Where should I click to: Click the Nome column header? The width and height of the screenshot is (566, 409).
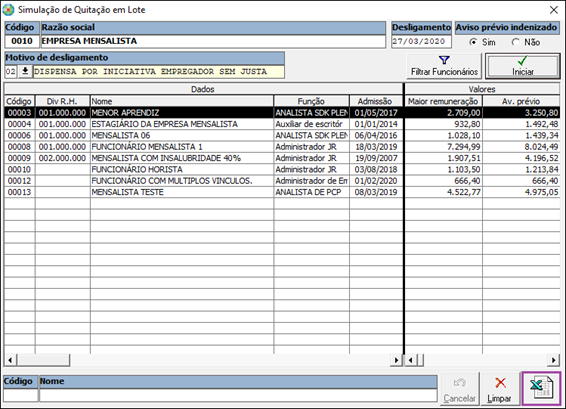(182, 101)
